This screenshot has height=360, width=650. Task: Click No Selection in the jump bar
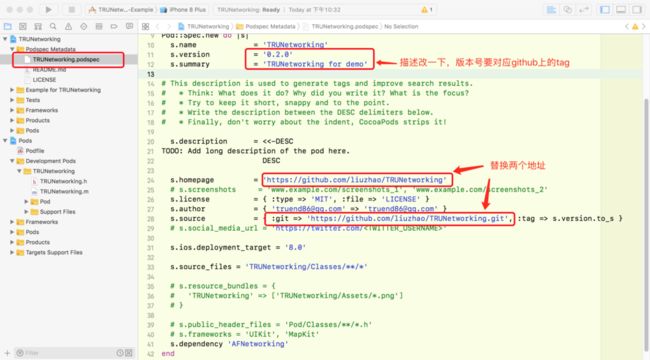[401, 27]
